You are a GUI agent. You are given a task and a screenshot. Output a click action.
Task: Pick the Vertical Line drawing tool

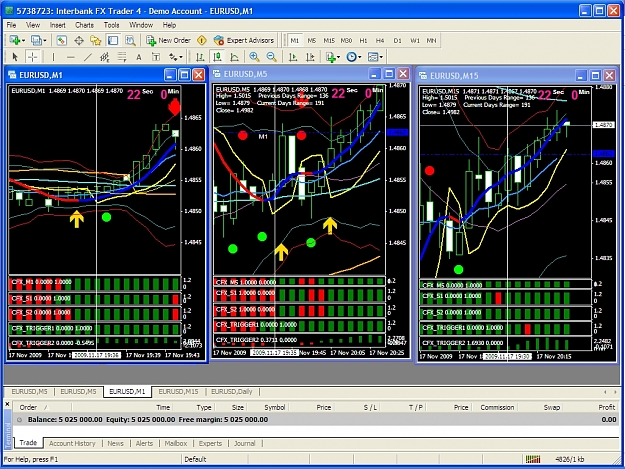53,57
